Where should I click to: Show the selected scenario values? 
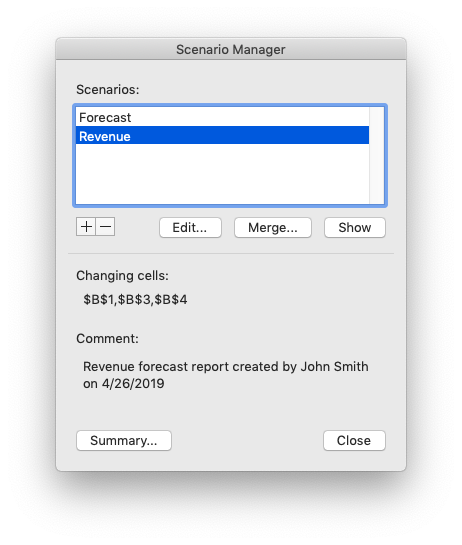(x=355, y=228)
